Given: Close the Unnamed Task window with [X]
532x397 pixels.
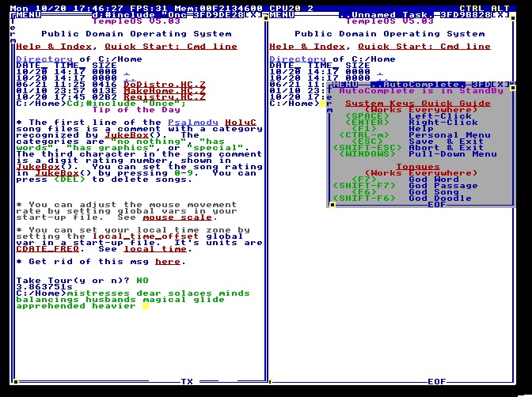Looking at the screenshot, I should [500, 15].
